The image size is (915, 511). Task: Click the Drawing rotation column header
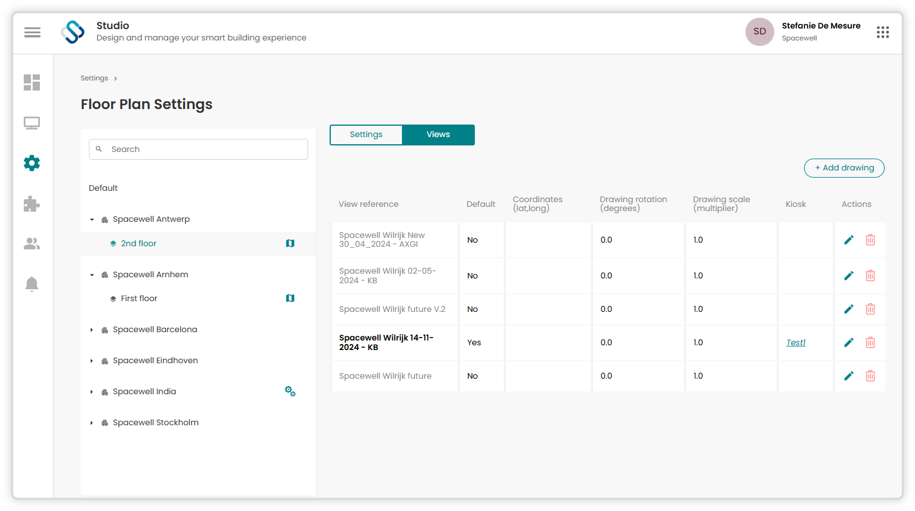pos(633,204)
